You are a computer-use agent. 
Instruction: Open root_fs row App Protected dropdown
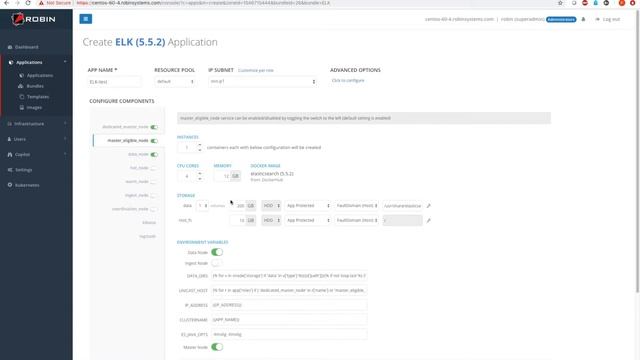[308, 220]
